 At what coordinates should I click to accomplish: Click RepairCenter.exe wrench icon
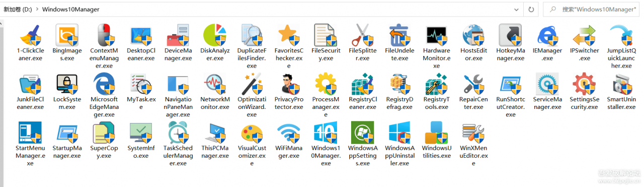click(x=473, y=84)
